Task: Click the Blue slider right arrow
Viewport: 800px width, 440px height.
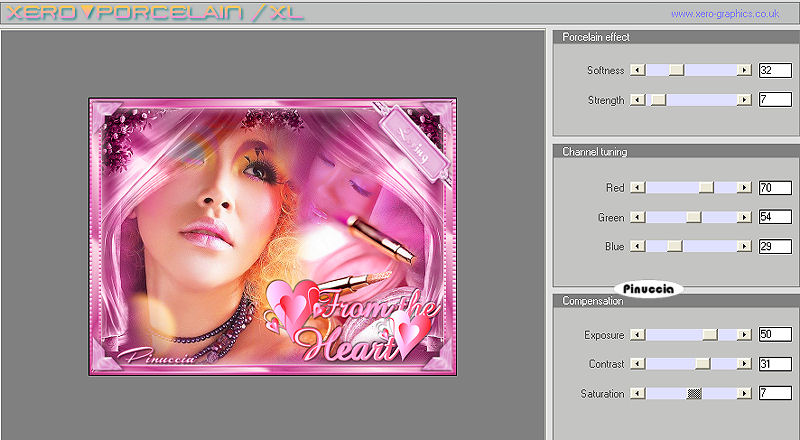Action: click(744, 246)
